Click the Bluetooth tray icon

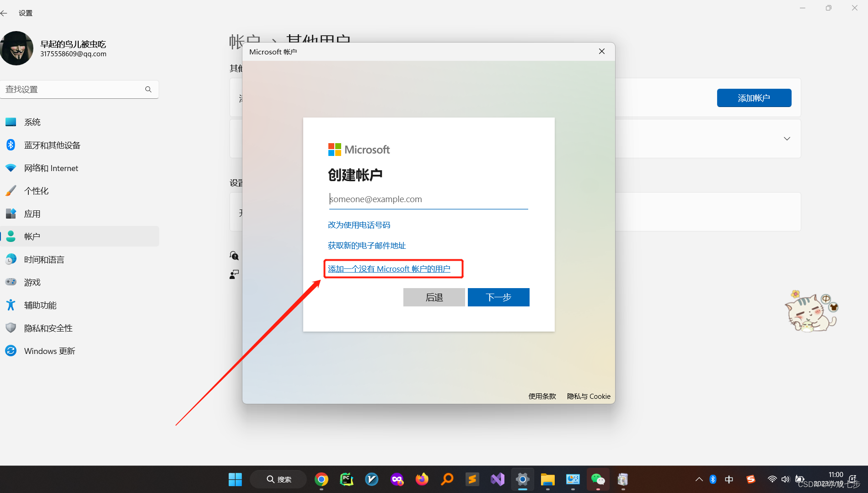pos(713,479)
